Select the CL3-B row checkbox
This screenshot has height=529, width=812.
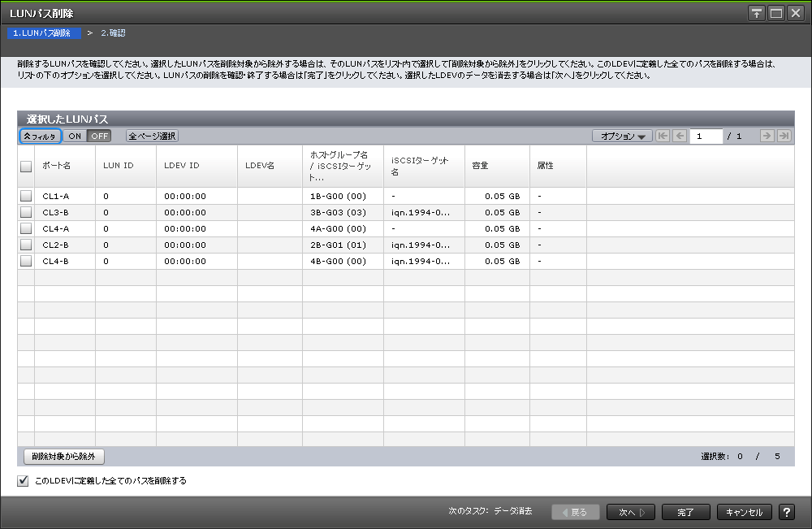[26, 212]
